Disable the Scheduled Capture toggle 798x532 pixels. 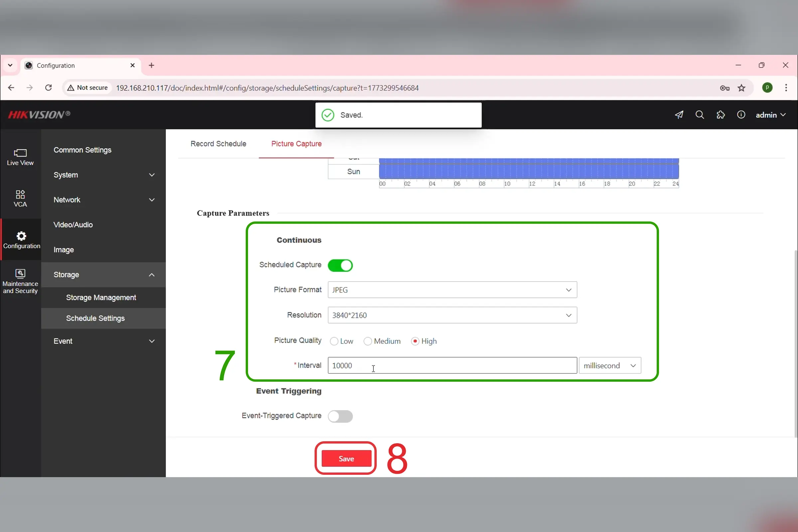click(340, 265)
